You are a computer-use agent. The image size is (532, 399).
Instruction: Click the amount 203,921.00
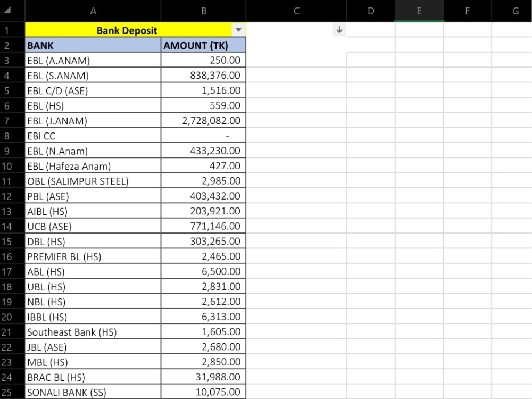(x=215, y=211)
